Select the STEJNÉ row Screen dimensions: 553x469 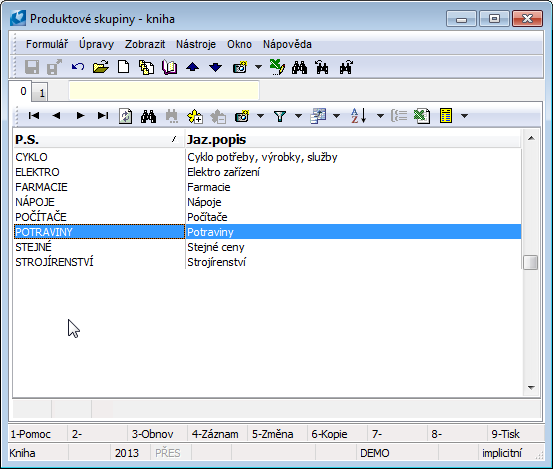click(267, 247)
